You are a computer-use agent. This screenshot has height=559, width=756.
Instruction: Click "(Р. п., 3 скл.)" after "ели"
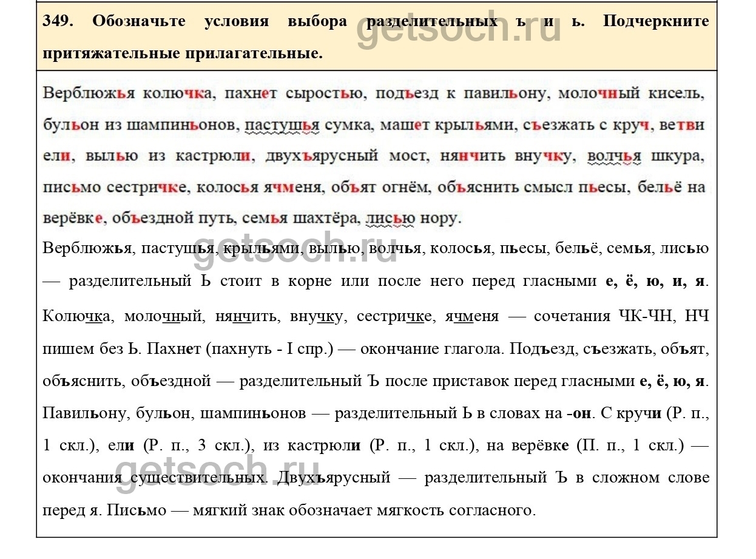point(197,445)
